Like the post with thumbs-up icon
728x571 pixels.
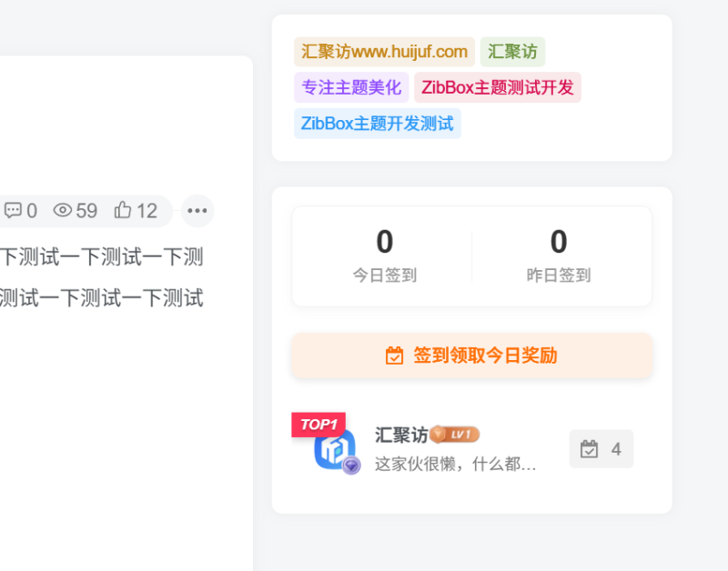[x=123, y=211]
